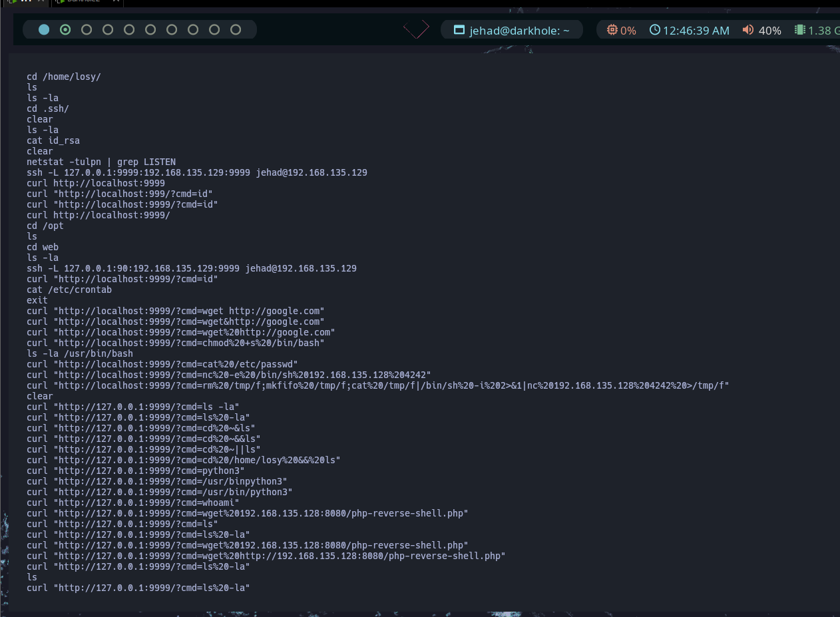Click the 'netstat -tulpn | grep LISTEN' line
This screenshot has width=840, height=617.
click(101, 162)
